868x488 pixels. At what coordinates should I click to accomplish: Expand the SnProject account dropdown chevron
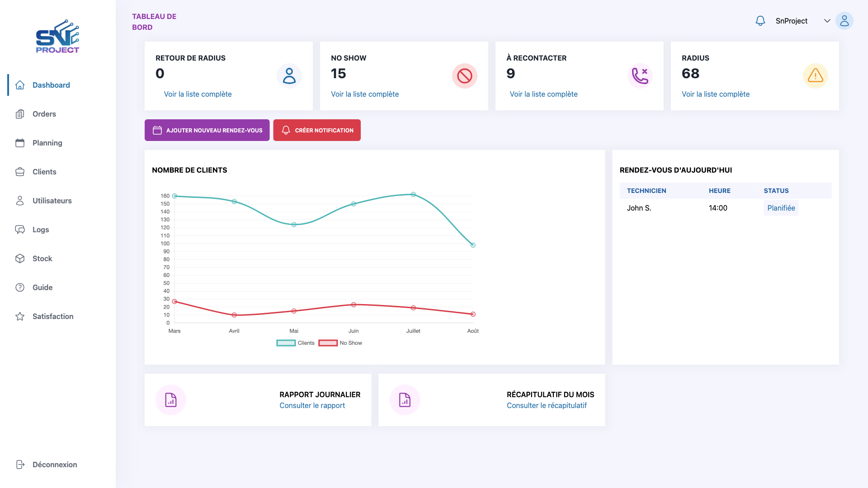click(x=827, y=21)
